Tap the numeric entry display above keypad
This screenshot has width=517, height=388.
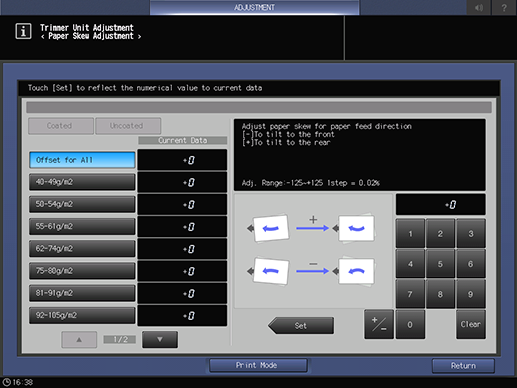point(440,205)
